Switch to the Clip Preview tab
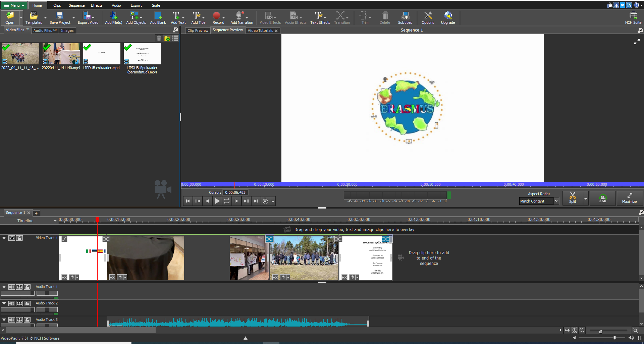Screen dimensions: 644x344 [198, 31]
